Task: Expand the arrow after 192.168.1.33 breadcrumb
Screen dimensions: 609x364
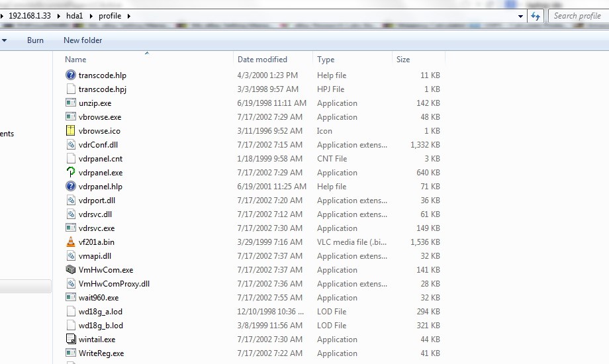Action: [x=58, y=16]
